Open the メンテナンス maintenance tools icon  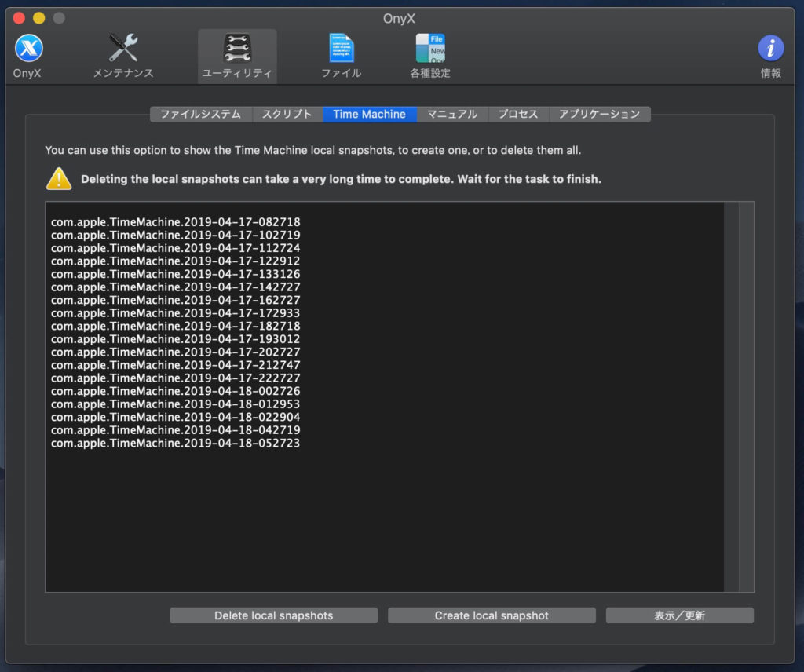(x=123, y=56)
